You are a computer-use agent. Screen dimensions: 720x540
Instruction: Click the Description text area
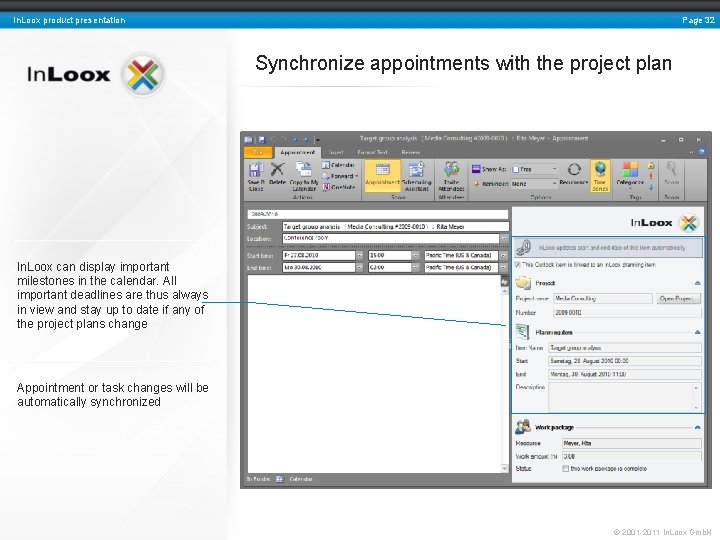[x=625, y=397]
